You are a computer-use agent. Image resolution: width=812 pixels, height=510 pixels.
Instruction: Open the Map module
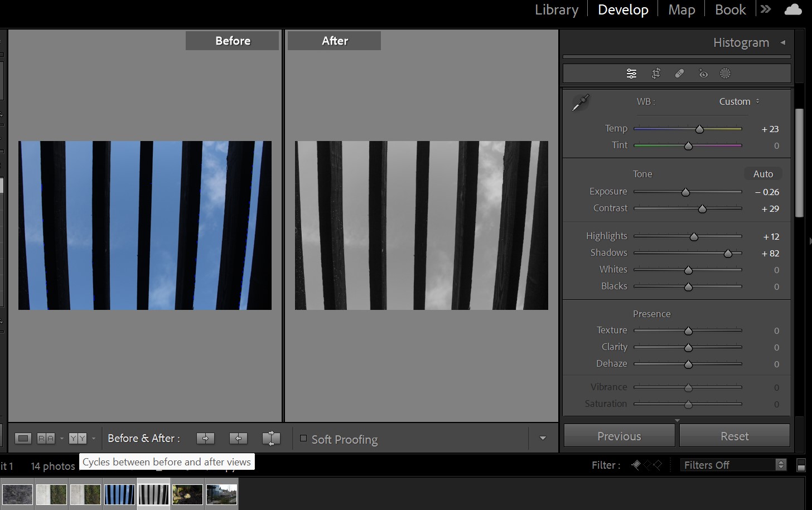pyautogui.click(x=681, y=10)
